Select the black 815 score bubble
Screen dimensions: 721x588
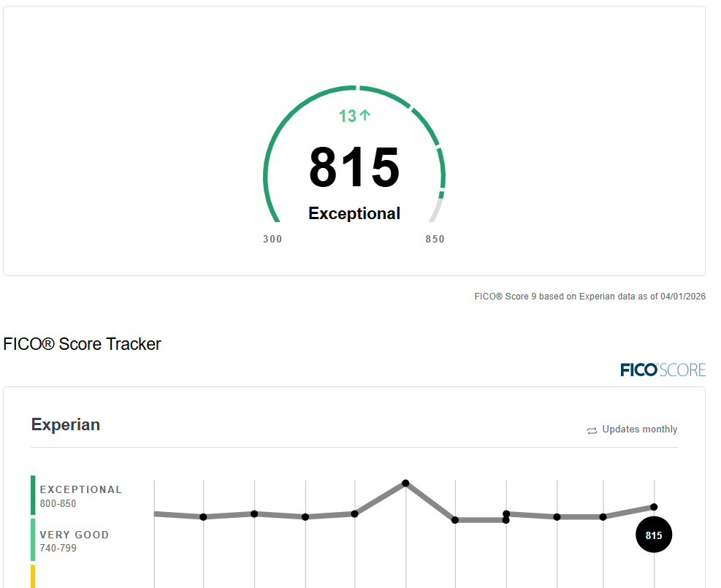pyautogui.click(x=653, y=535)
